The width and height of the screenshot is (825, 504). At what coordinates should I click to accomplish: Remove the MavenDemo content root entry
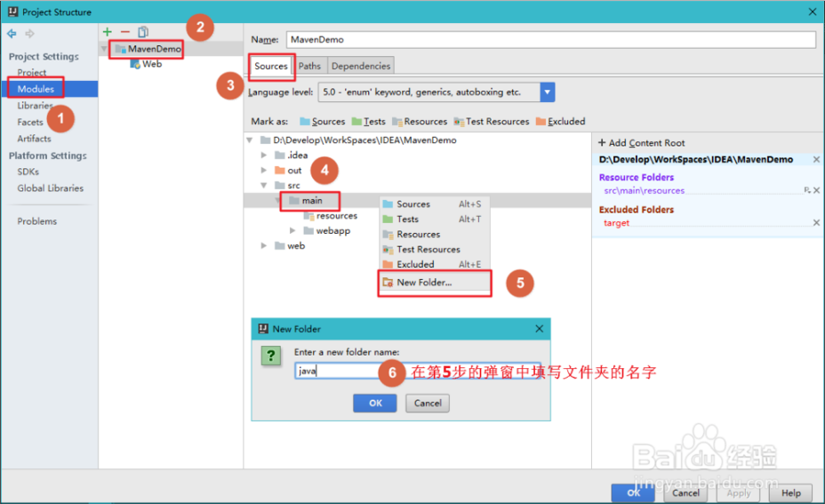816,159
